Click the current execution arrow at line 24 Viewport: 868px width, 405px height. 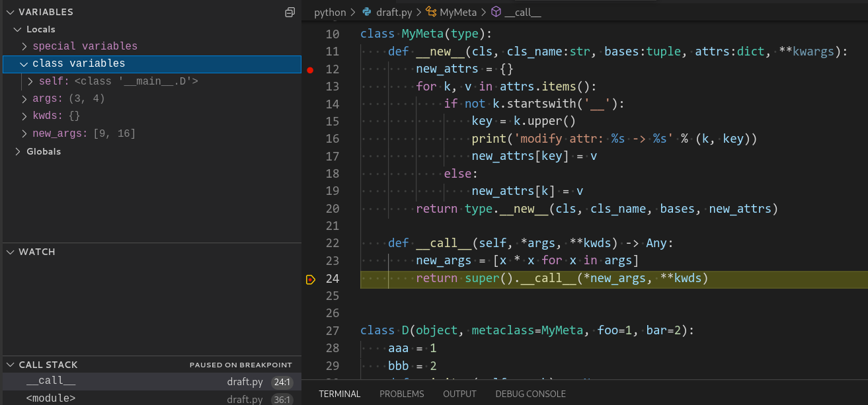pos(311,279)
